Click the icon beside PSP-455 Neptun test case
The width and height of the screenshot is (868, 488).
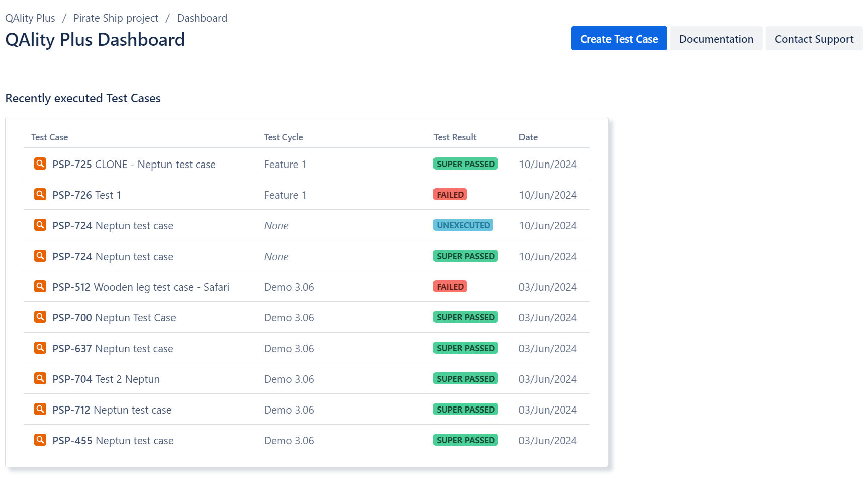(x=40, y=440)
